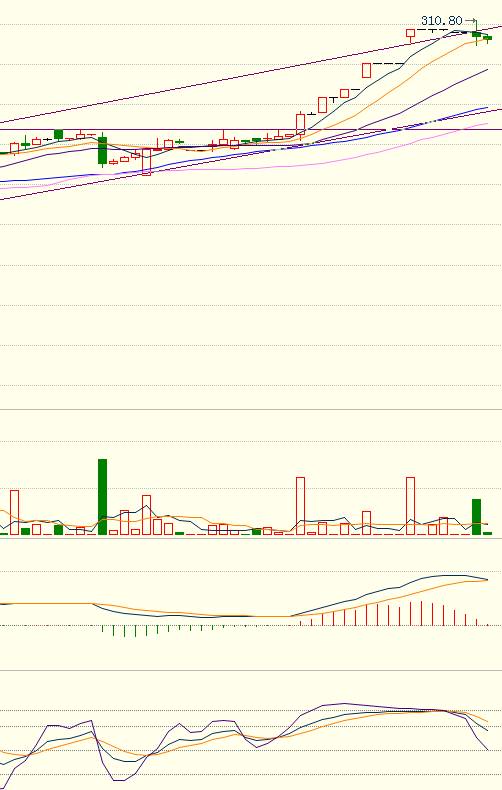Viewport: 502px width, 790px height.
Task: Select the MACD lines' convergence point at the right end
Action: 487,580
